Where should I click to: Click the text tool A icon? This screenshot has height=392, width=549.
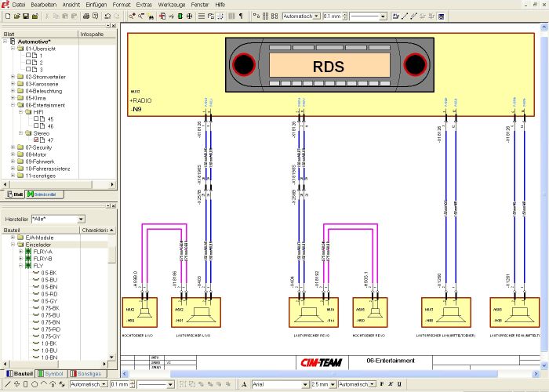[x=245, y=385]
